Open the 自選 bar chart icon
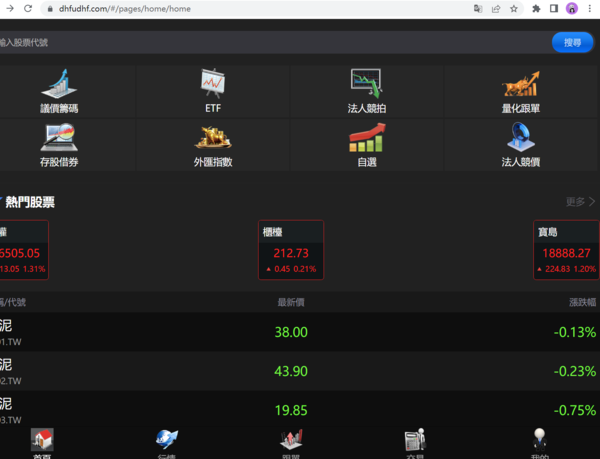This screenshot has height=459, width=600. pyautogui.click(x=366, y=137)
